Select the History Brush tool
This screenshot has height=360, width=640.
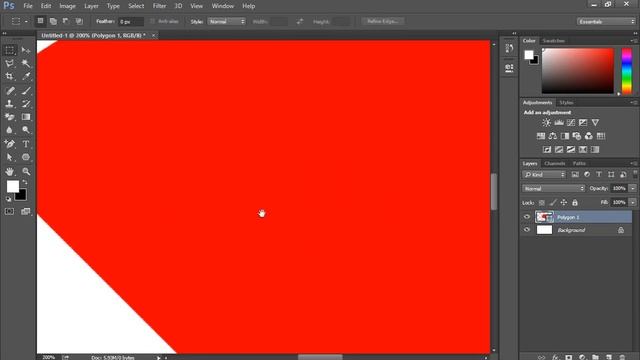pos(26,104)
